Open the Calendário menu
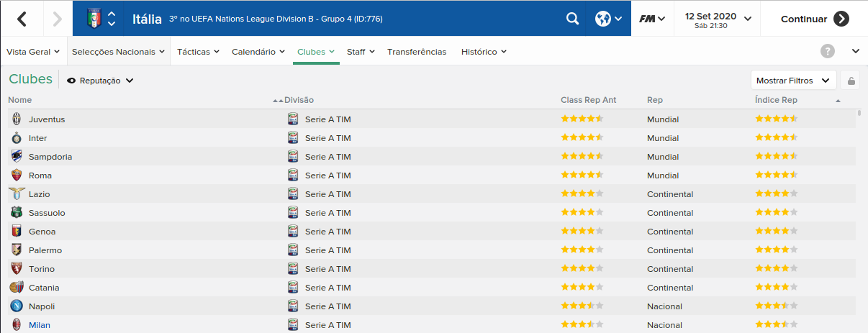The image size is (868, 333). (x=258, y=52)
